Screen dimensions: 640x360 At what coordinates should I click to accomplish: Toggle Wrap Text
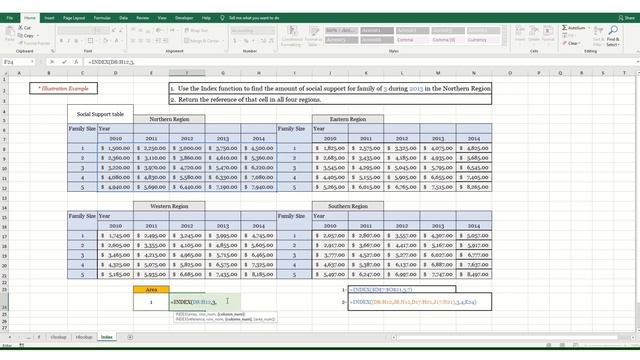[x=196, y=31]
